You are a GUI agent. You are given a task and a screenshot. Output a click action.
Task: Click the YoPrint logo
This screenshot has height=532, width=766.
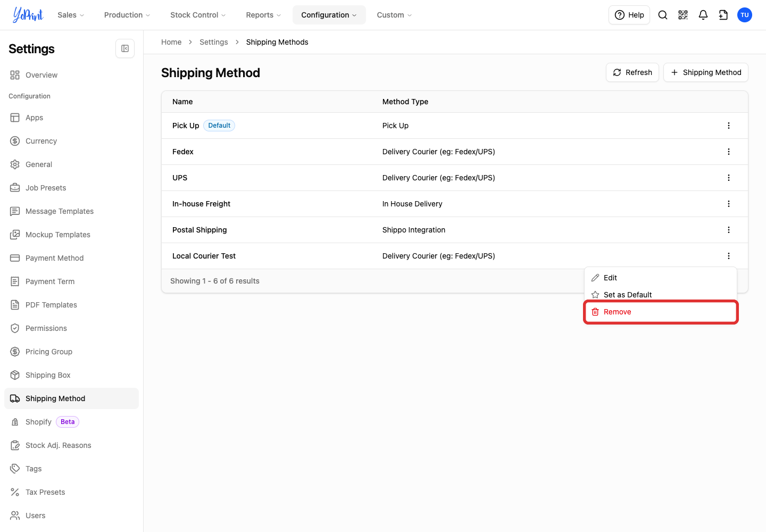tap(28, 15)
